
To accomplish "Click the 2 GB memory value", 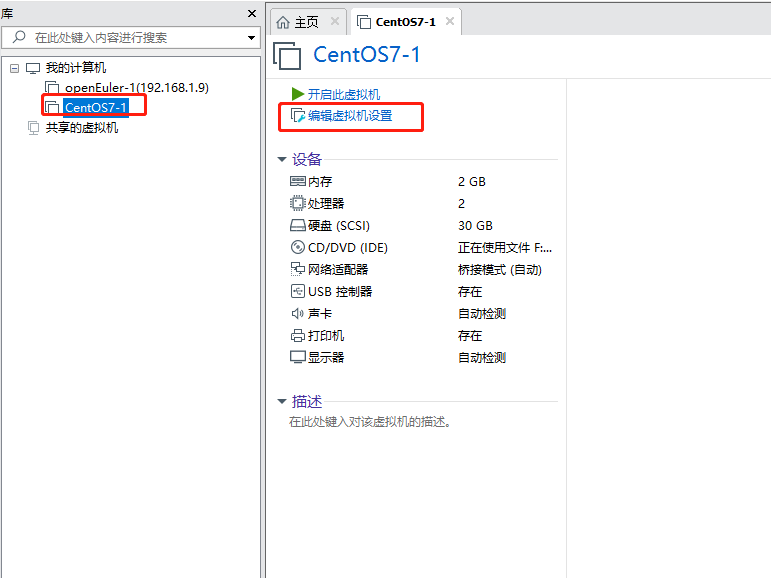I will click(x=472, y=182).
